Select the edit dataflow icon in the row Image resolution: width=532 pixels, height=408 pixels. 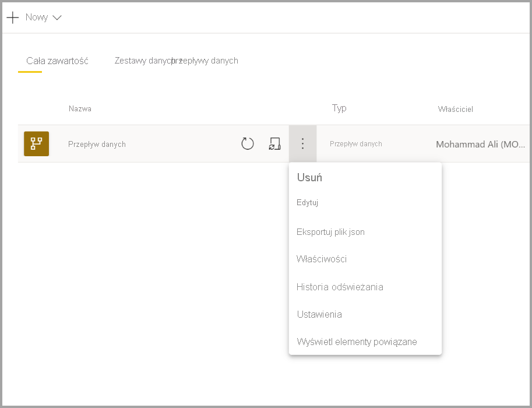point(275,143)
